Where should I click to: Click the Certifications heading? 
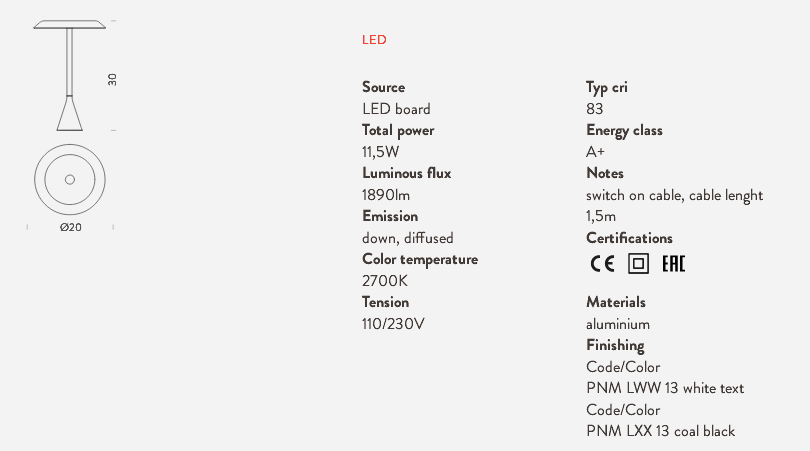[x=629, y=238]
